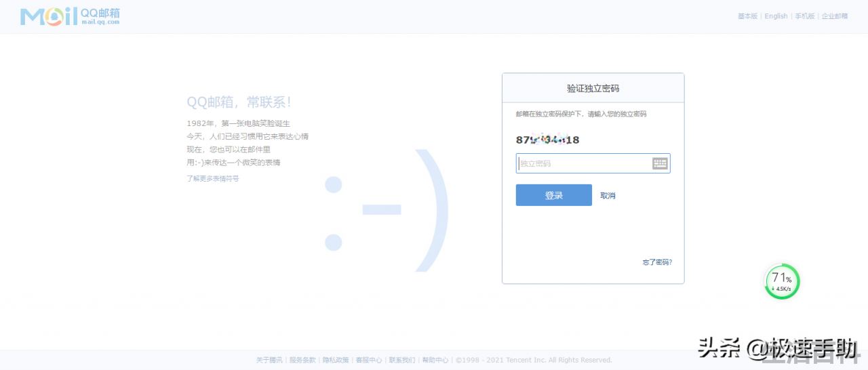
Task: Open the 忘了密码? forgot password link
Action: [x=657, y=262]
